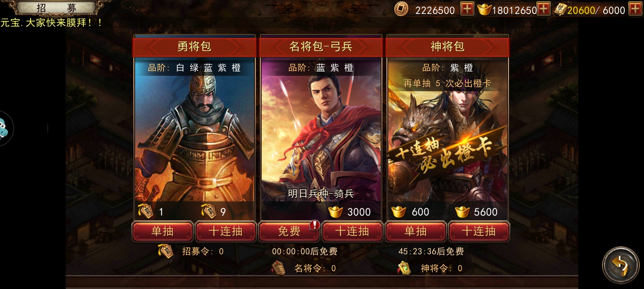Viewport: 644px width, 289px height.
Task: Click 十连抽 under 勇将包
Action: coord(226,231)
